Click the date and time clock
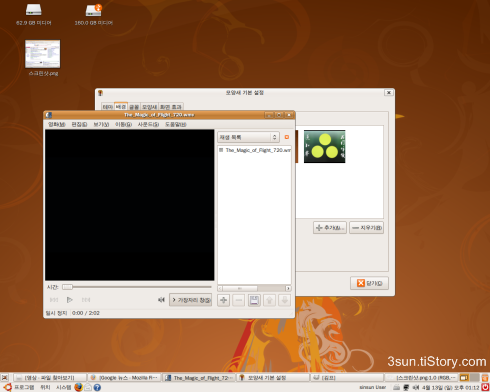This screenshot has height=392, width=490. click(x=451, y=387)
